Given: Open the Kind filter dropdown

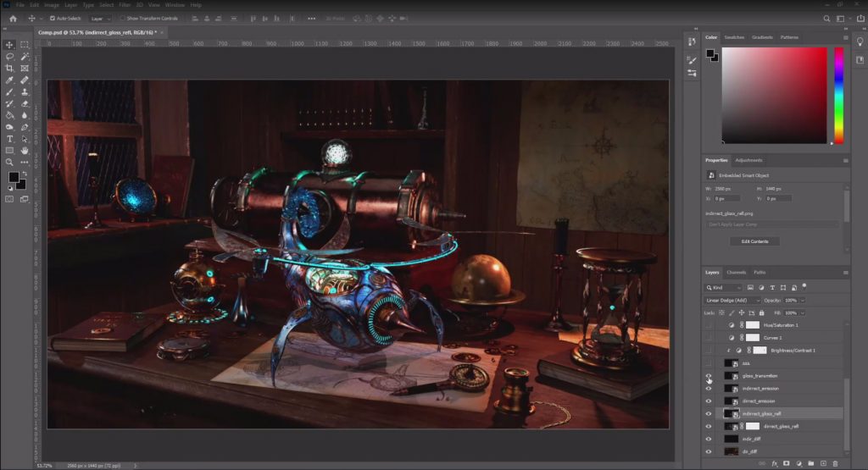Looking at the screenshot, I should click(x=724, y=288).
